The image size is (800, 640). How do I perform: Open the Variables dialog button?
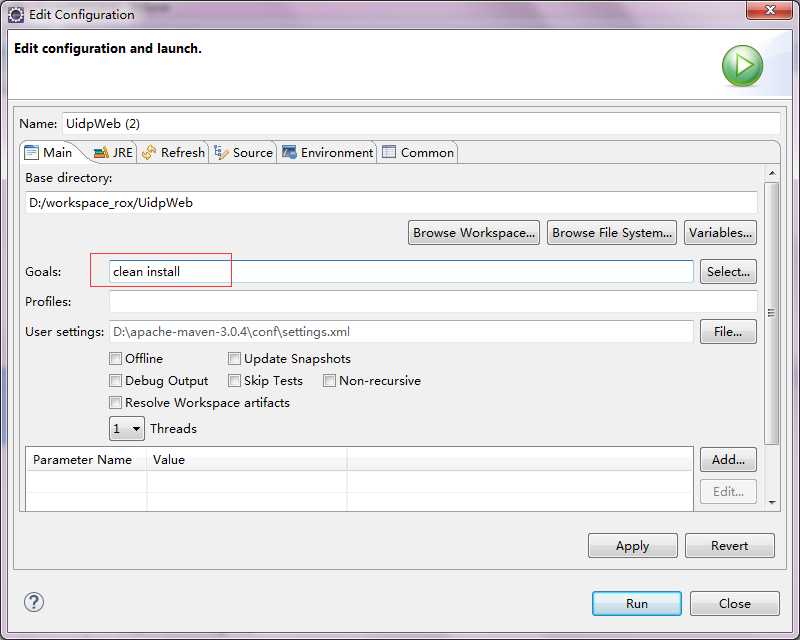point(720,233)
